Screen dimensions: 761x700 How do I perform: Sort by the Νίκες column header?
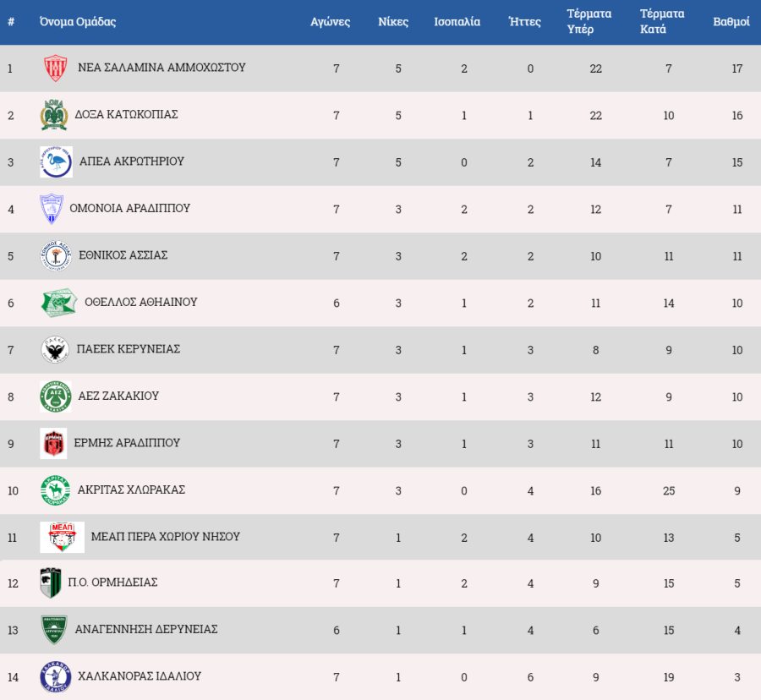393,22
